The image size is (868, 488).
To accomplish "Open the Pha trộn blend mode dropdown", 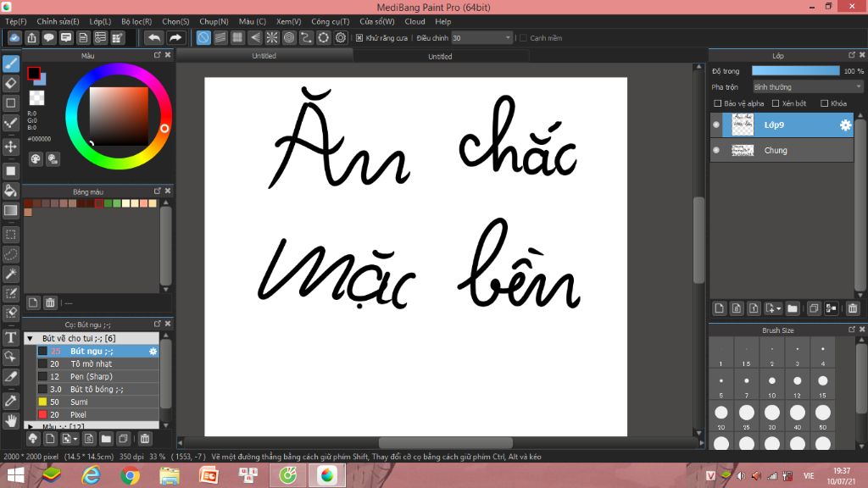I will pyautogui.click(x=808, y=87).
